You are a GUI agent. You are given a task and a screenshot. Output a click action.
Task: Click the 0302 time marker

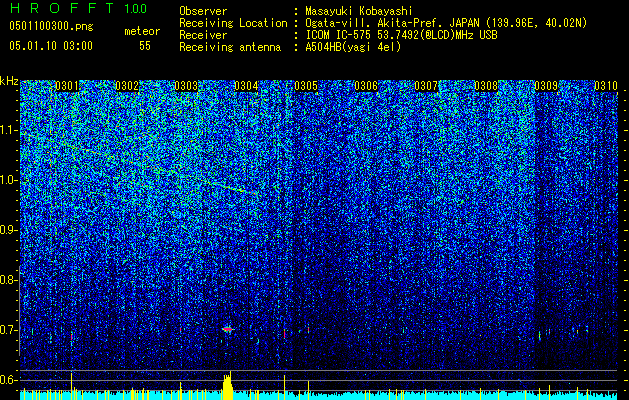point(127,86)
